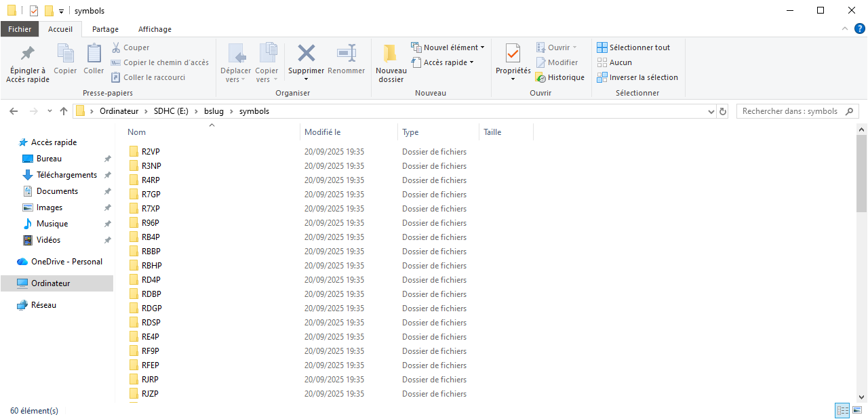Screen dimensions: 868x419
Task: Open recent locations dropdown arrow
Action: 50,111
